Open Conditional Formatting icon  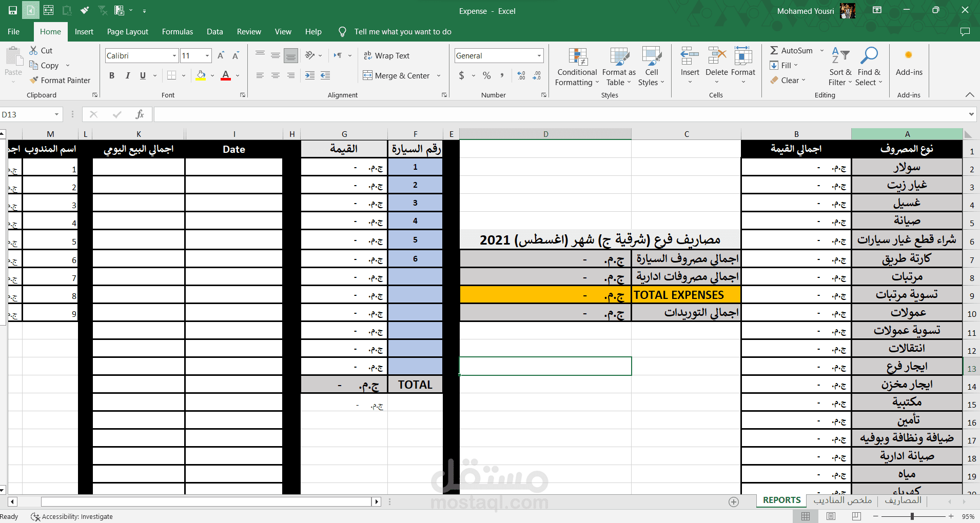pyautogui.click(x=578, y=56)
